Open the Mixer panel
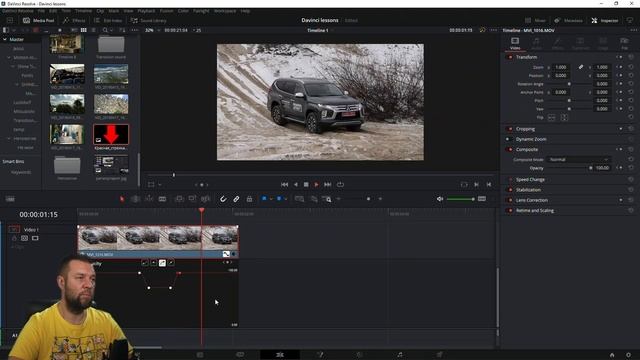The width and height of the screenshot is (640, 360). tap(536, 20)
